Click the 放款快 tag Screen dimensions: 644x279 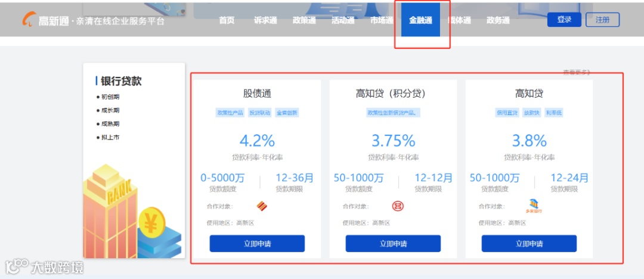531,113
